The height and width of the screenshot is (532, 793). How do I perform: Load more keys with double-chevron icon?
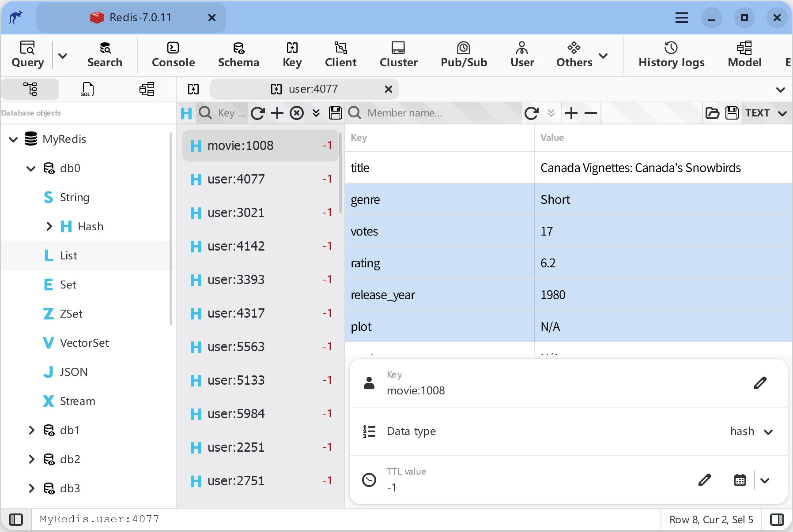[316, 113]
